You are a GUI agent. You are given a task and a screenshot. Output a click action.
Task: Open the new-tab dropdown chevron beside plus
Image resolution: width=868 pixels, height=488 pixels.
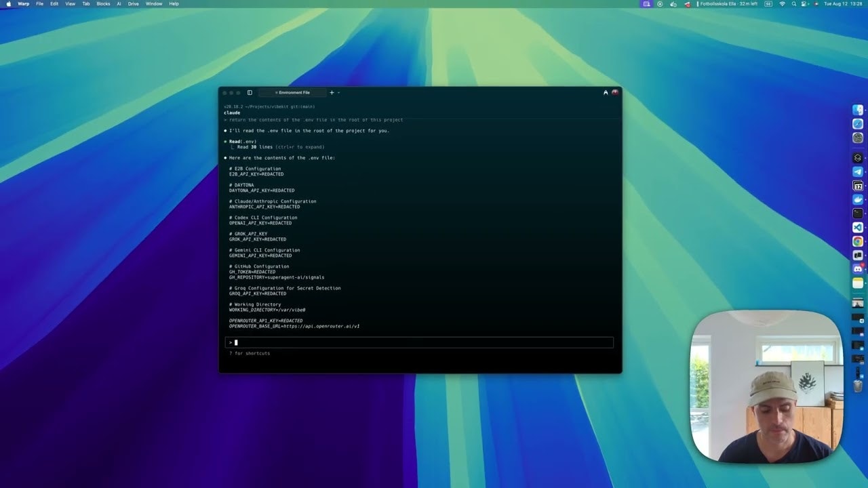(339, 92)
